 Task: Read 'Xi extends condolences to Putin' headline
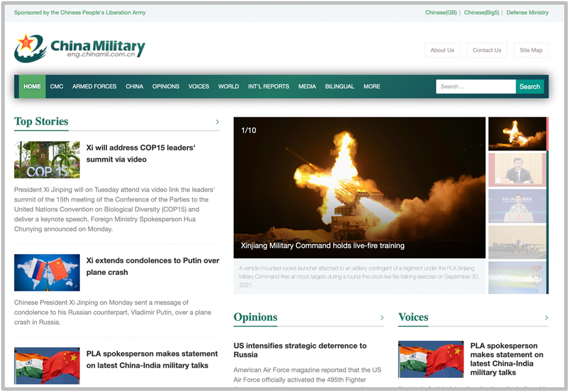coord(153,266)
